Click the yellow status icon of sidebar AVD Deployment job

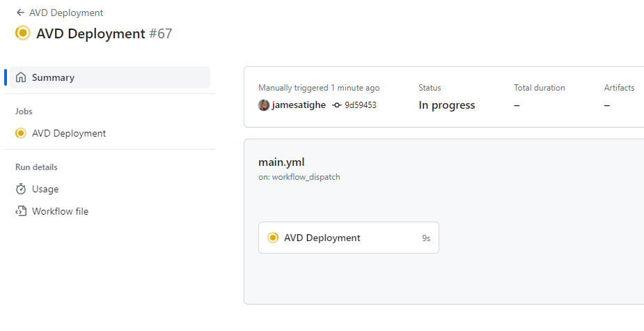tap(21, 133)
